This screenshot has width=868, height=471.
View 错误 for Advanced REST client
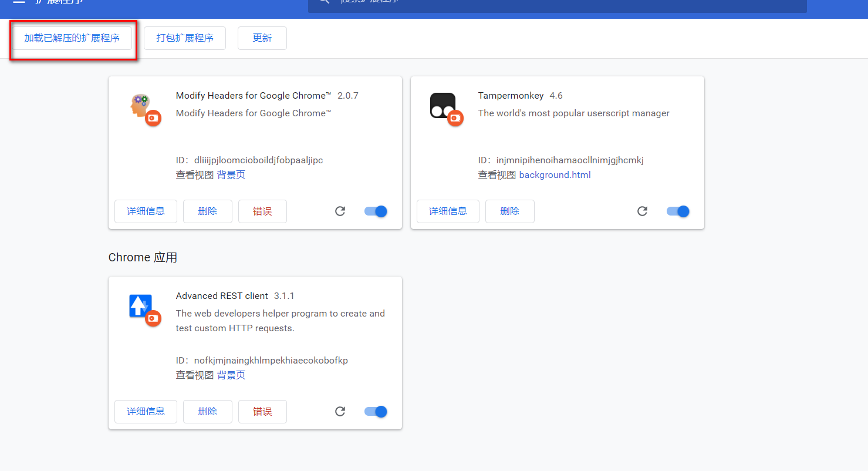(262, 412)
